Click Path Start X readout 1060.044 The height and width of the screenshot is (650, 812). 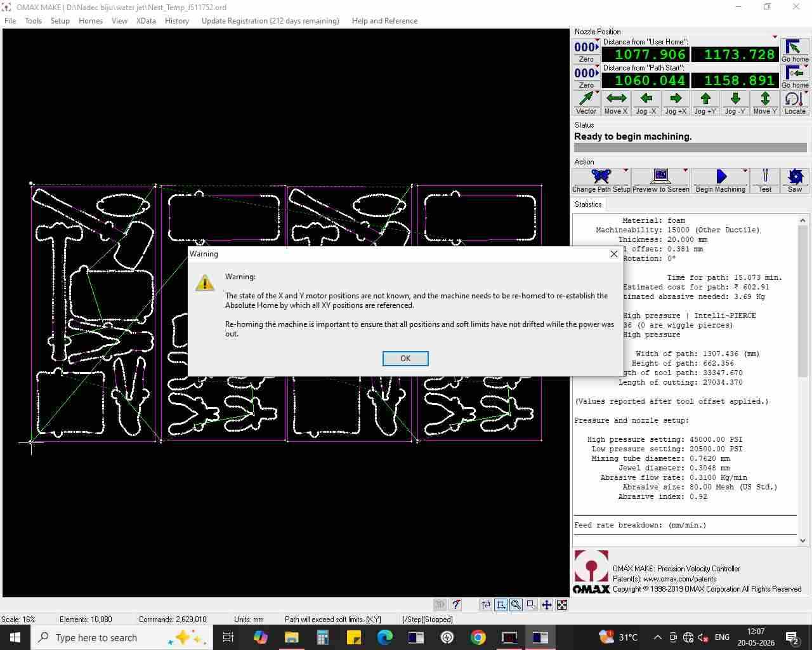click(645, 81)
